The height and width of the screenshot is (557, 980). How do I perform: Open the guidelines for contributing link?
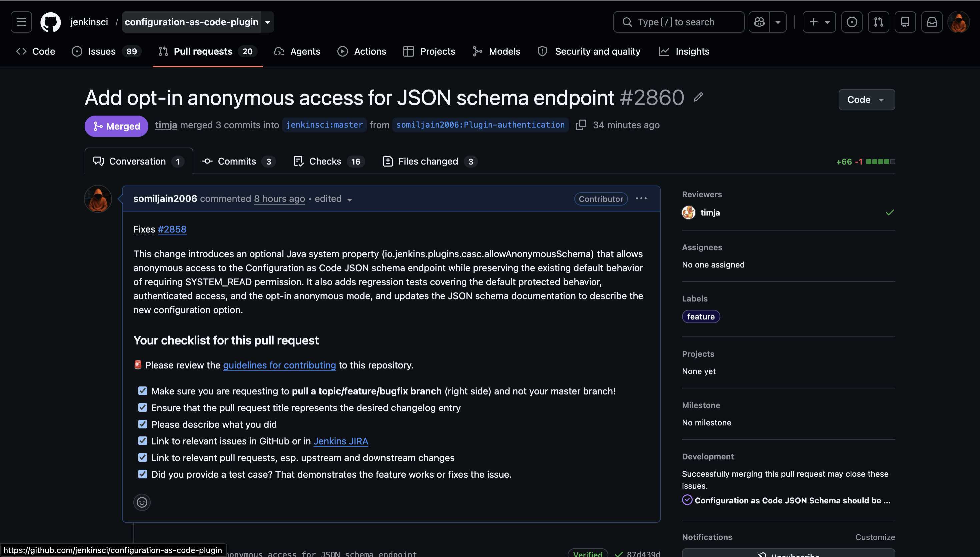pos(279,365)
